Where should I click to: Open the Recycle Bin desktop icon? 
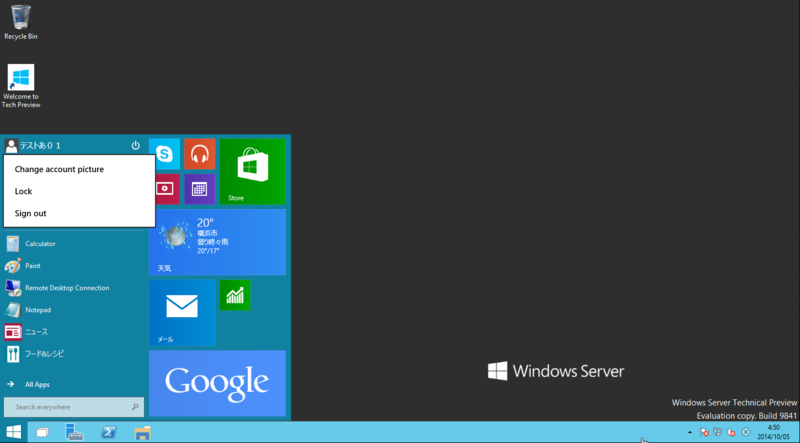click(20, 22)
